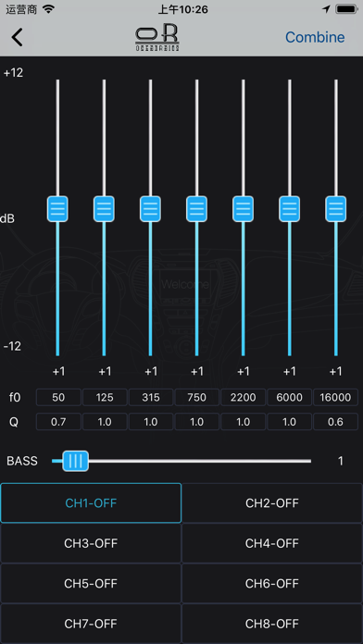Click the 125 Hz band slider knob
Screen dimensions: 363x644
click(104, 209)
